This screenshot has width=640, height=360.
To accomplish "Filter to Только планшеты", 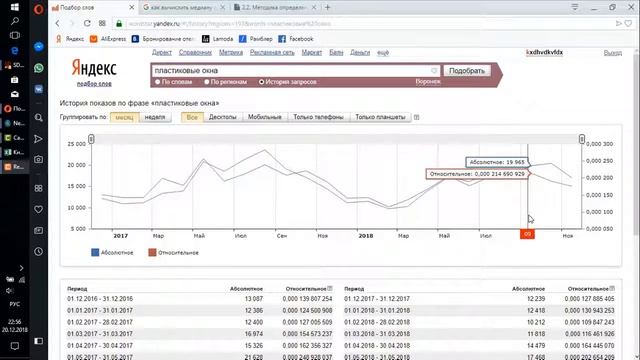I will click(x=380, y=117).
